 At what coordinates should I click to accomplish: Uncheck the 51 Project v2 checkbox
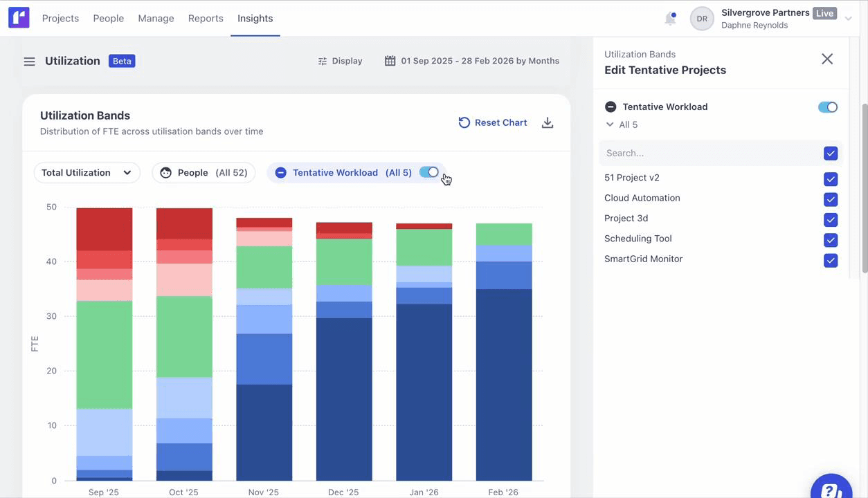(831, 179)
